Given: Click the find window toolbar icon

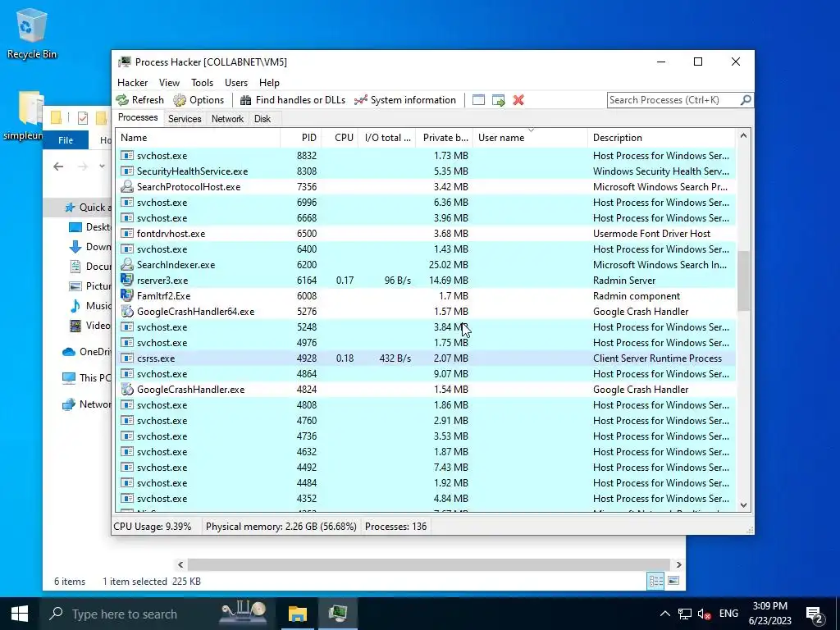Looking at the screenshot, I should pos(478,100).
